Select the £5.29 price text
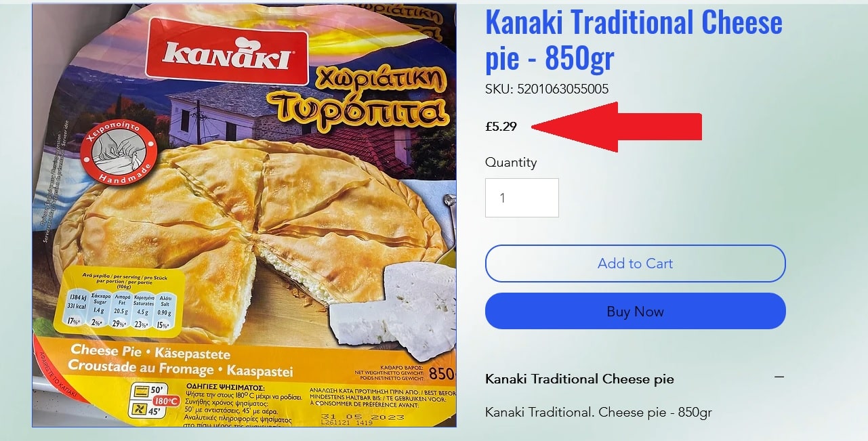 (x=501, y=126)
